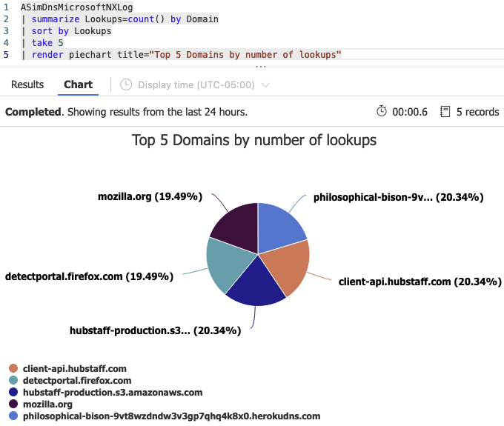
Task: Toggle detectportal.firefox.com legend entry
Action: click(77, 380)
